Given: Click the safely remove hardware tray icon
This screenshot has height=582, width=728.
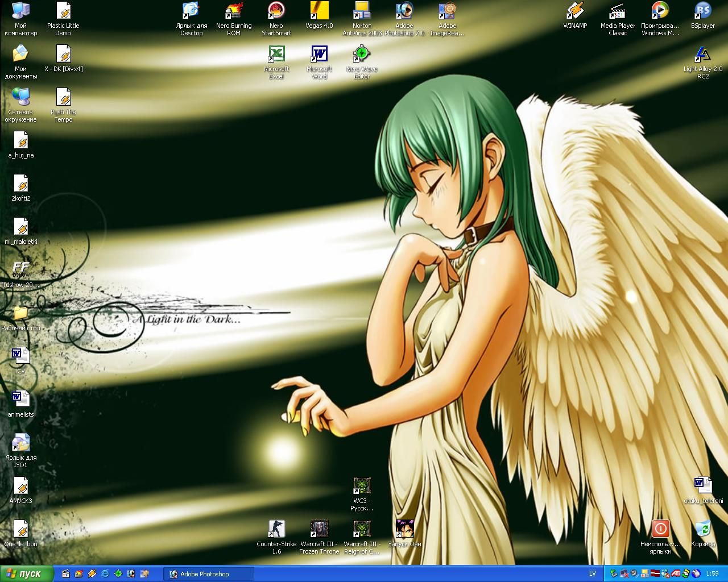Looking at the screenshot, I should (614, 574).
